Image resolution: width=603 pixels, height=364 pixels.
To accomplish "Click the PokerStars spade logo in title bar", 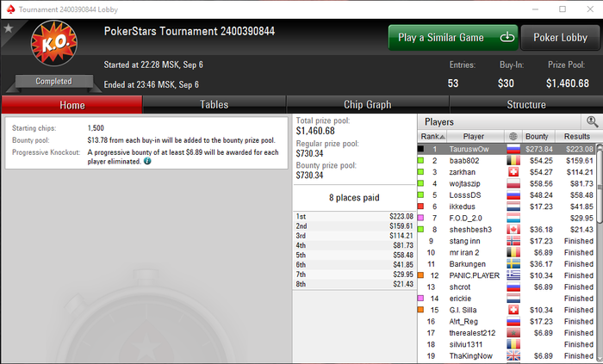I will tap(10, 9).
